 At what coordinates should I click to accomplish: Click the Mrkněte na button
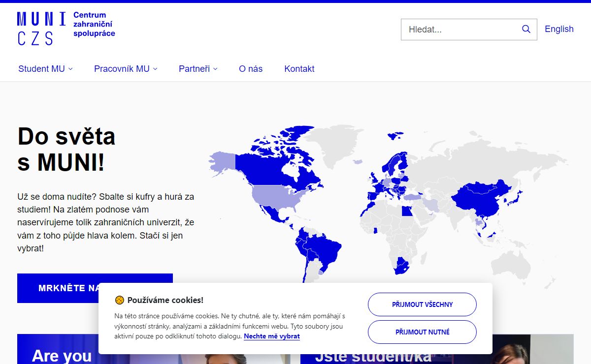click(95, 288)
